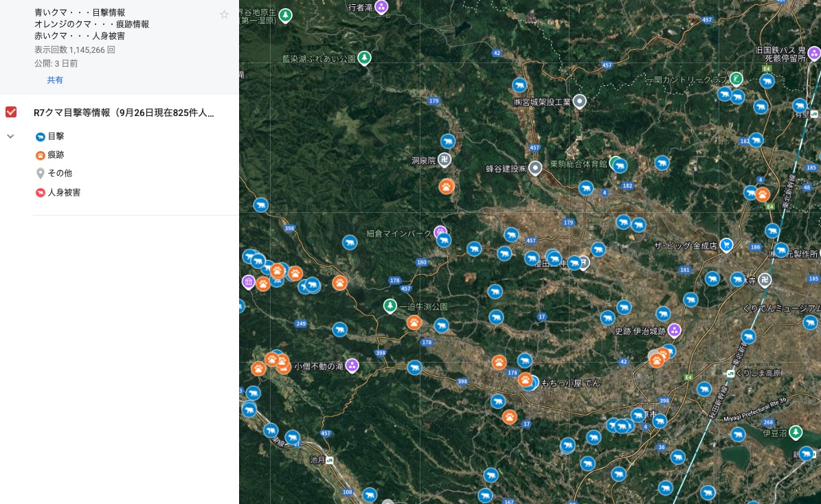Click the 藍染湖ふれあい公園 park marker
The width and height of the screenshot is (821, 504).
pos(365,58)
